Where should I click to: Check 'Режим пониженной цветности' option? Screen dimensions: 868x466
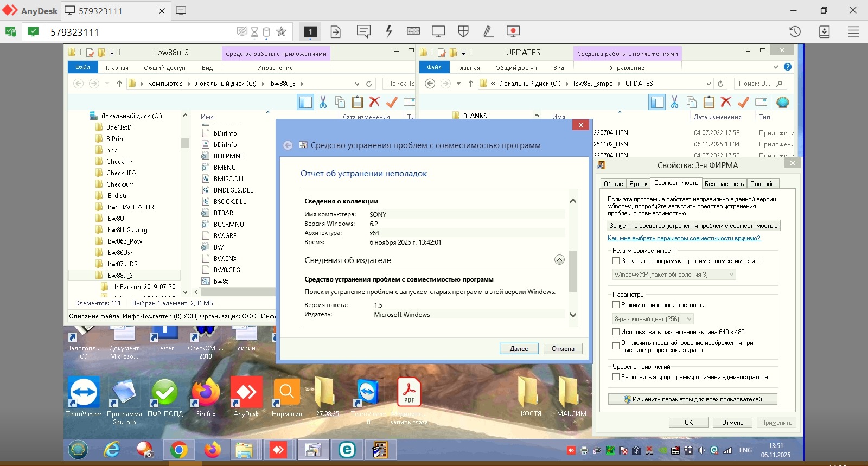click(x=616, y=305)
